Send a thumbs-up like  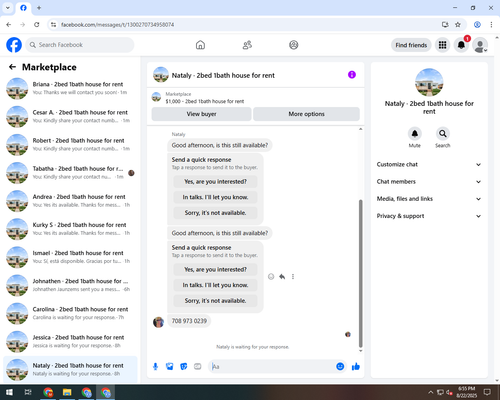tap(356, 367)
